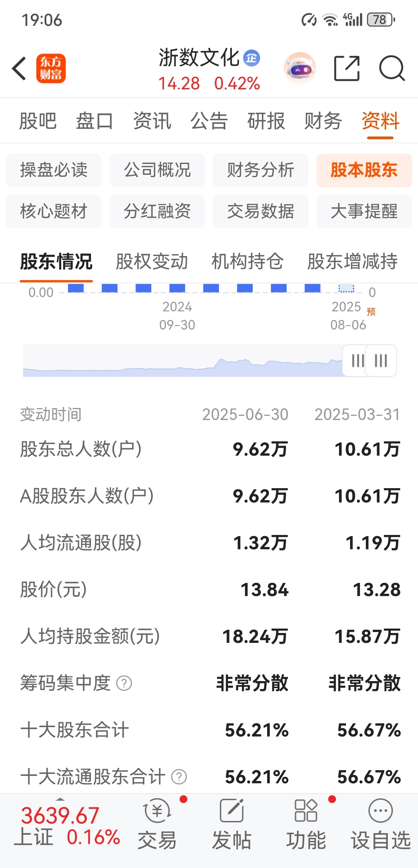Screen dimensions: 418x868
Task: Open the 分红融资 section
Action: [157, 212]
